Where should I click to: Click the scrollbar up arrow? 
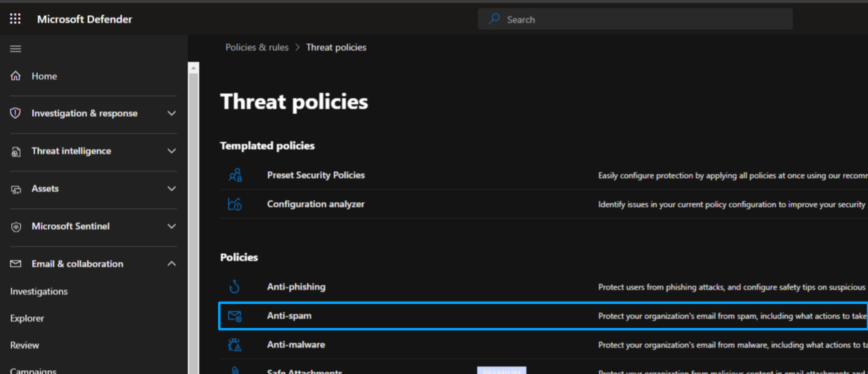tap(194, 68)
